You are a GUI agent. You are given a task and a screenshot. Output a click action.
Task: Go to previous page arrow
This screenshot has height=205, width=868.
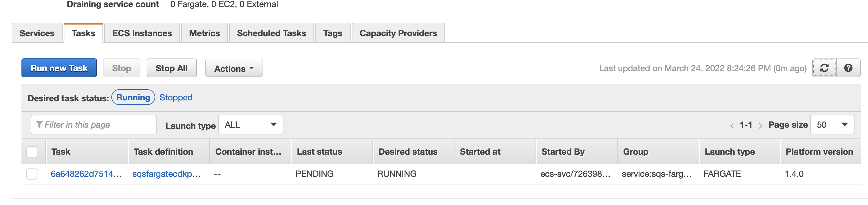click(x=732, y=126)
